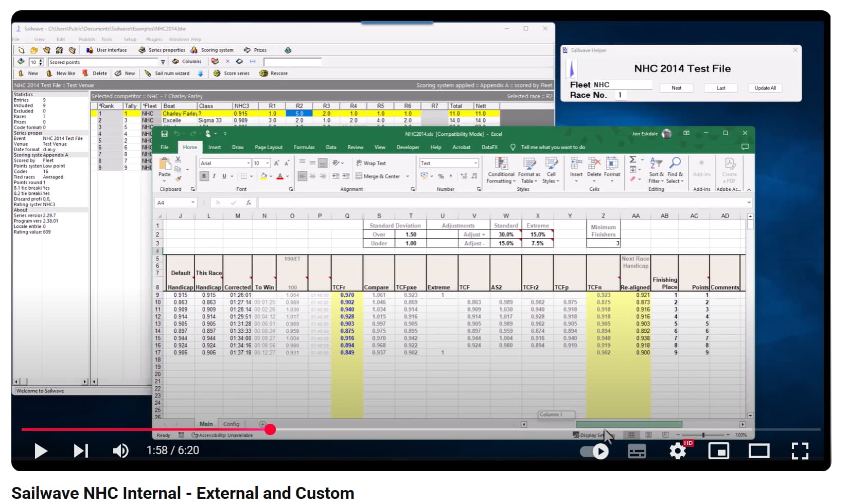Screen dimensions: 848x504
Task: Open Sort & Filter dropdown
Action: [x=656, y=171]
